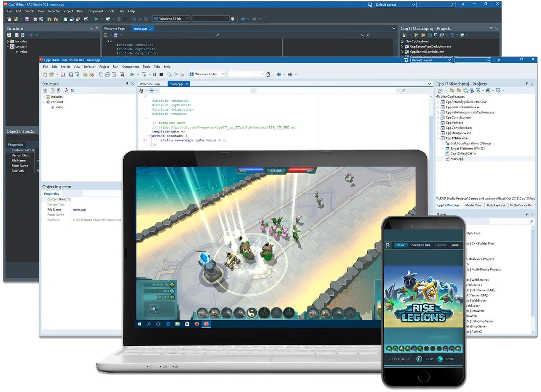Click the purple Save icon in the light window toolbar
Screen dimensions: 541x392
point(63,74)
